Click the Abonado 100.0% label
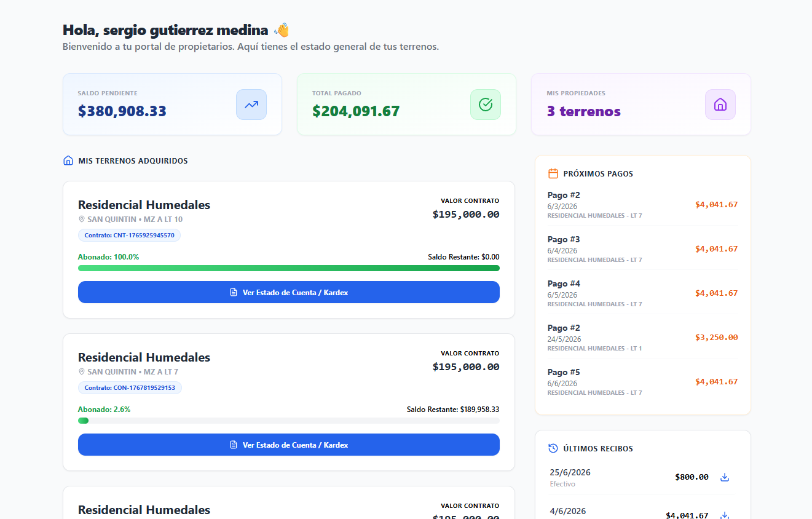812x519 pixels. (108, 257)
